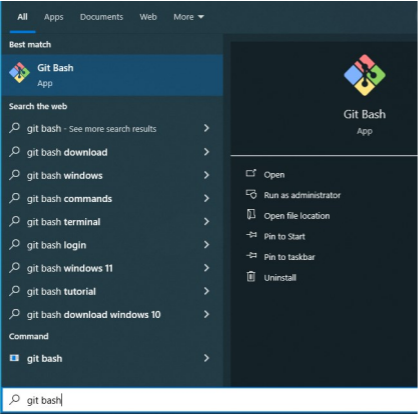Open the More dropdown in search filters
Screen dimensions: 418x414
pyautogui.click(x=188, y=17)
